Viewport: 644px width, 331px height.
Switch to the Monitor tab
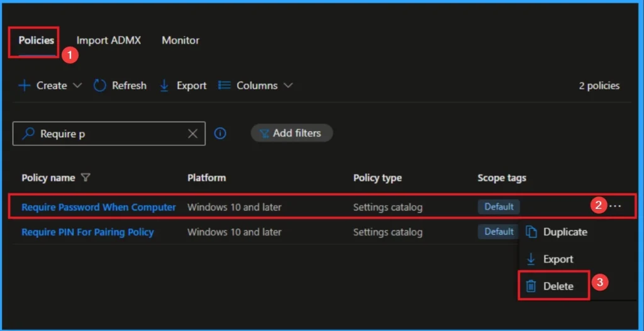180,40
